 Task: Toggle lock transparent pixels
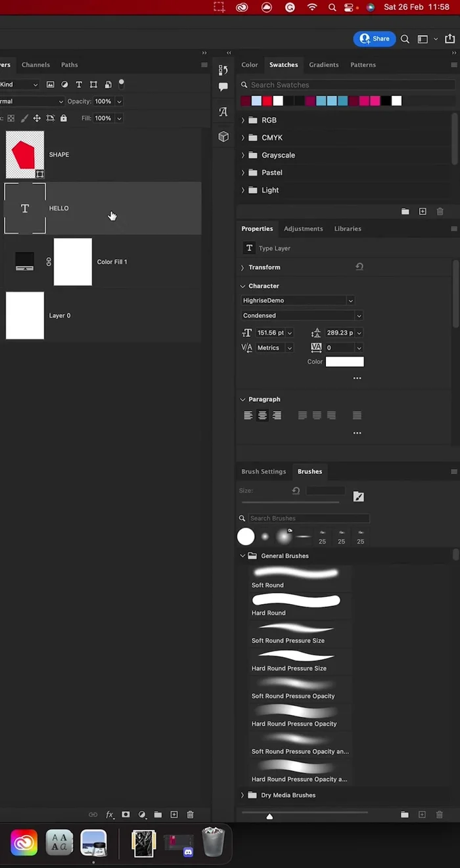pos(11,118)
